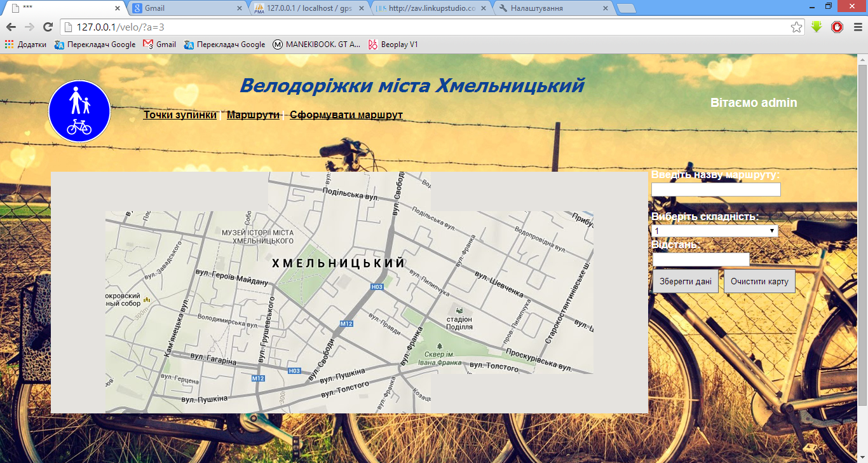Click the Вітаємо admin greeting
The width and height of the screenshot is (868, 463).
pyautogui.click(x=754, y=103)
